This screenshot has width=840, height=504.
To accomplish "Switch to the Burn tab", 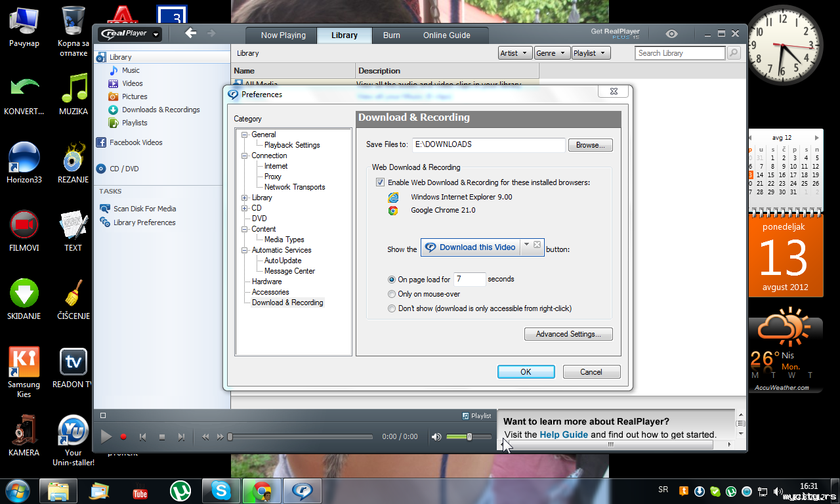I will pyautogui.click(x=392, y=35).
